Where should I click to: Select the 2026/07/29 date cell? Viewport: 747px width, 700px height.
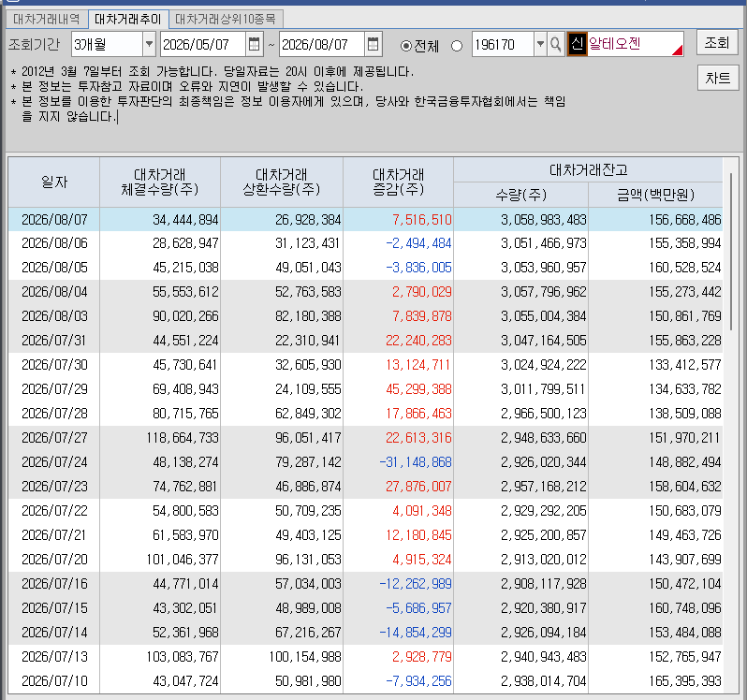54,389
